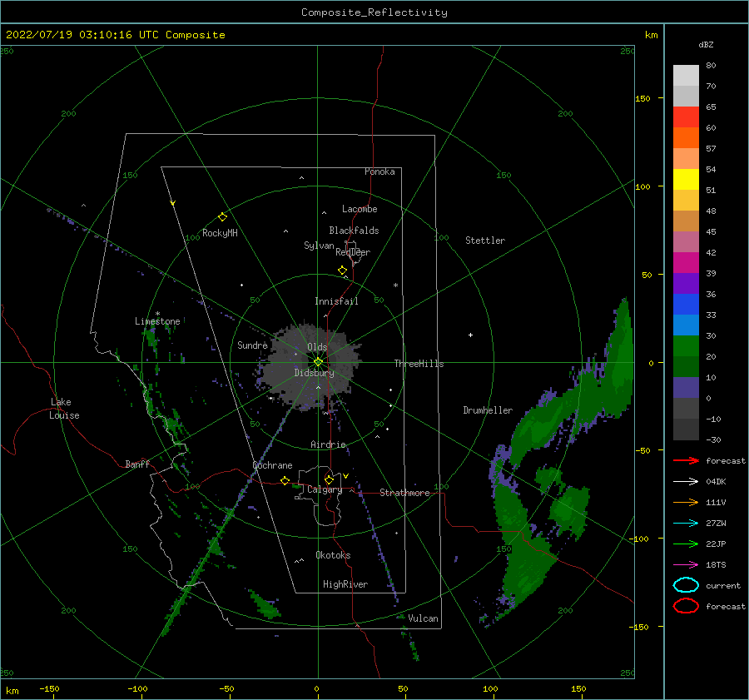Click the yellow diamond marker near RockyMH
This screenshot has height=700, width=749.
(x=222, y=216)
